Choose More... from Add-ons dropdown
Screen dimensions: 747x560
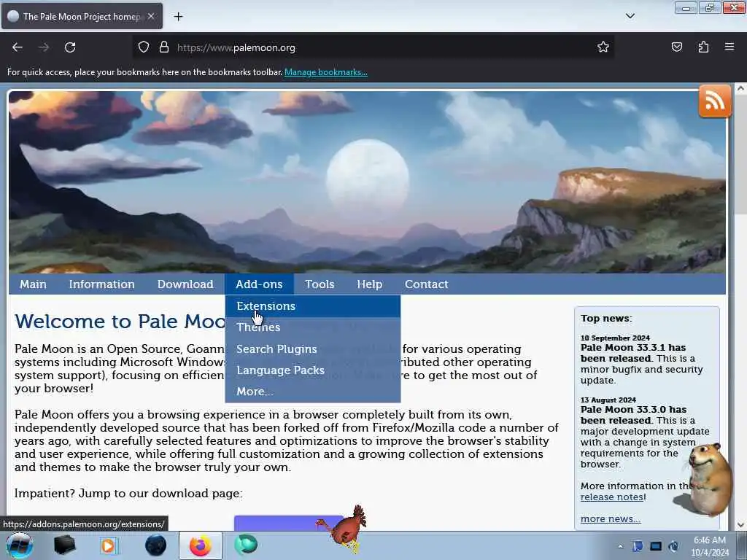pyautogui.click(x=312, y=392)
